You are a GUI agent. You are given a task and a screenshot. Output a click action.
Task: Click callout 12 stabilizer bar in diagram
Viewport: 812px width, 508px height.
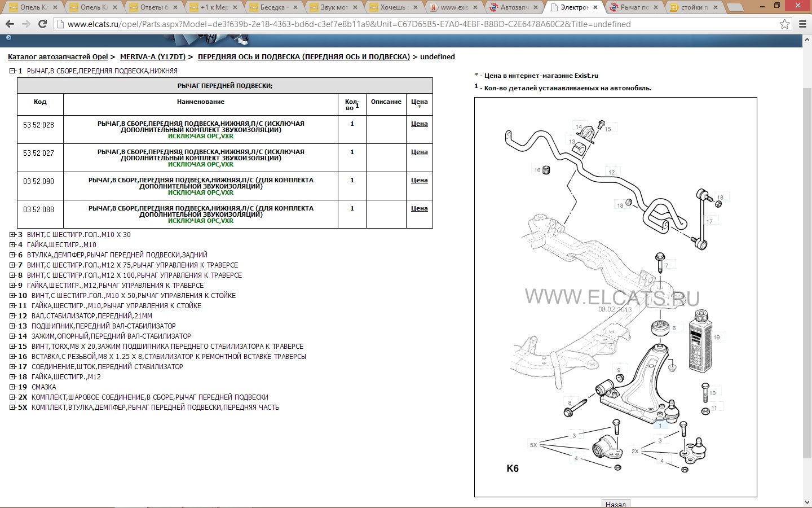pyautogui.click(x=611, y=172)
